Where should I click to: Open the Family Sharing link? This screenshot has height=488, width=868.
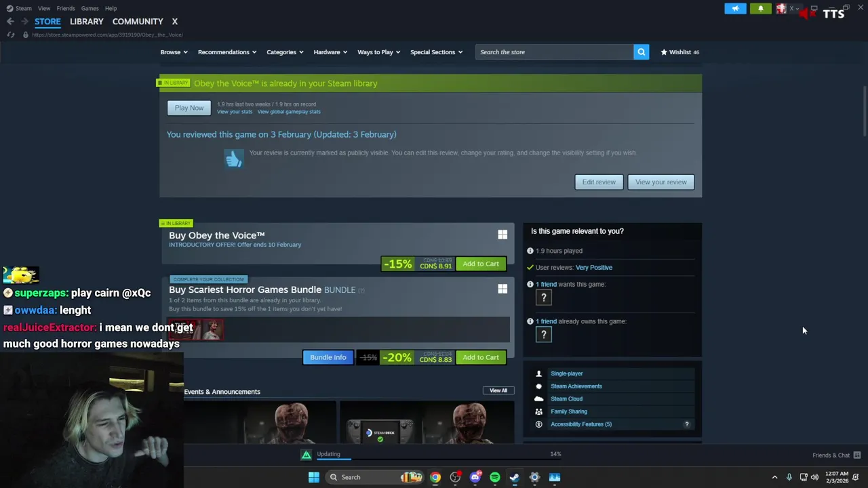coord(568,411)
